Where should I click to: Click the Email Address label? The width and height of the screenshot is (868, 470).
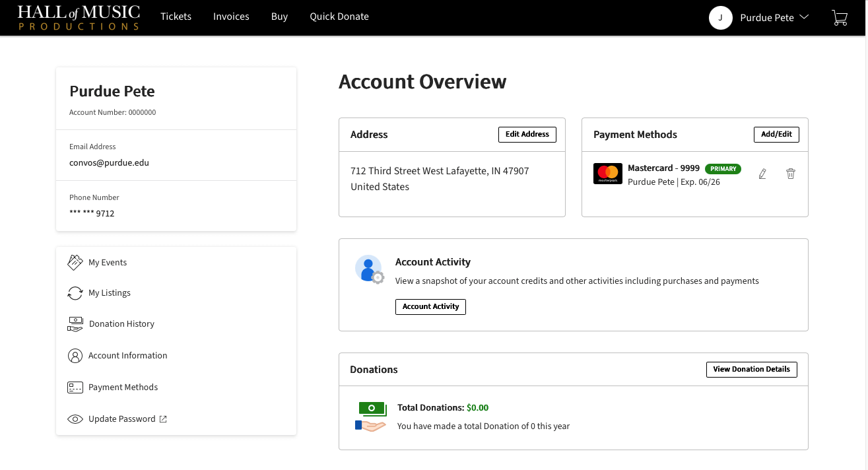[92, 147]
